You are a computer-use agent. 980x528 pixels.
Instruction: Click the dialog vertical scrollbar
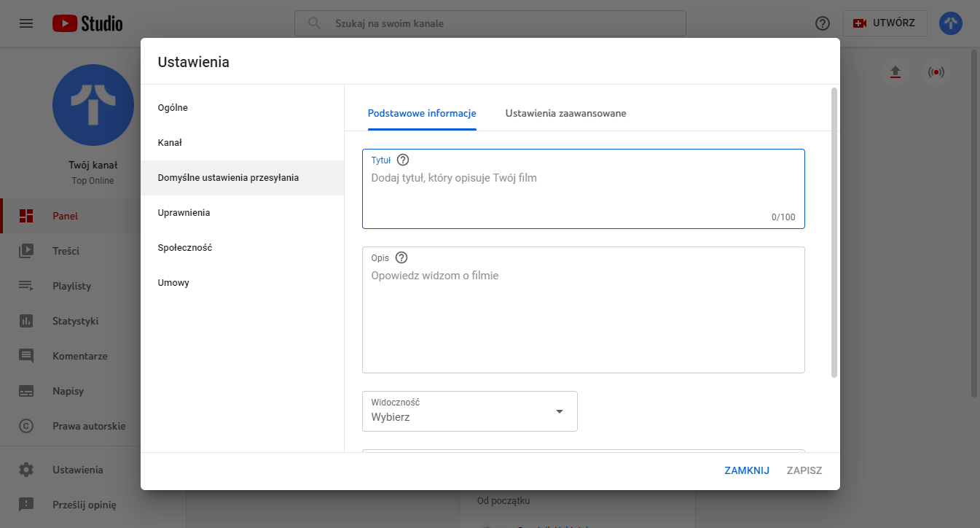tap(834, 232)
